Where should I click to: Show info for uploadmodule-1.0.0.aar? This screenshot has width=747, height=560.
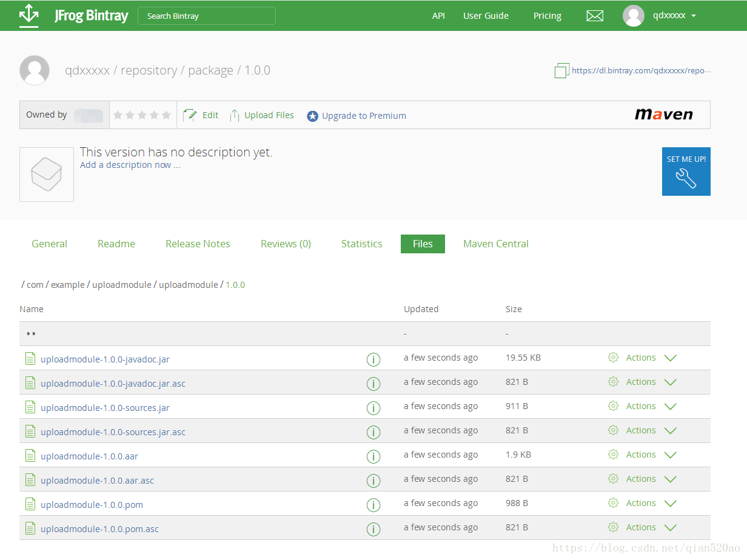(x=373, y=456)
